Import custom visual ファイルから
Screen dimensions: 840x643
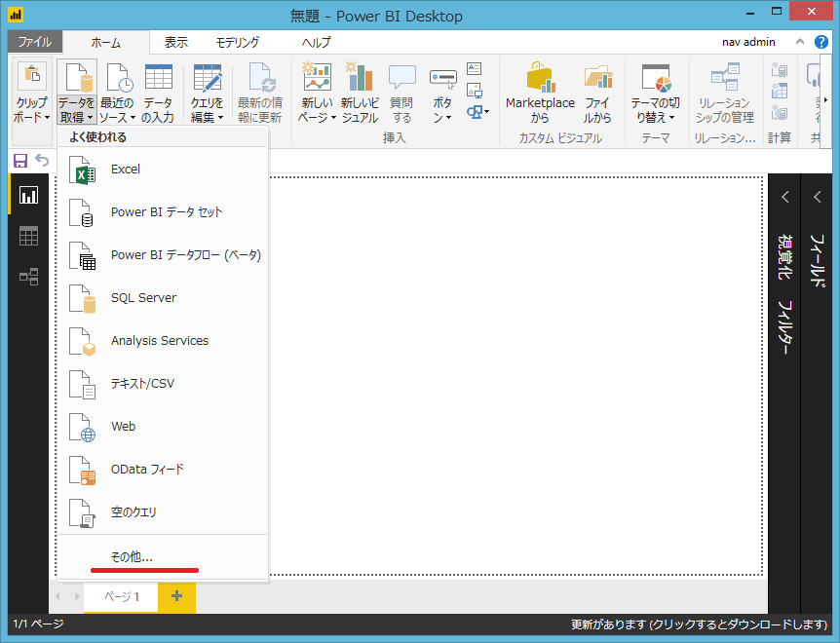[597, 93]
